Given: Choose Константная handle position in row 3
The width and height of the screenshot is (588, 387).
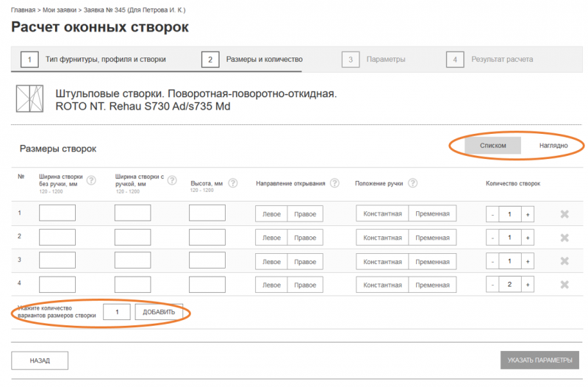Looking at the screenshot, I should [x=382, y=262].
